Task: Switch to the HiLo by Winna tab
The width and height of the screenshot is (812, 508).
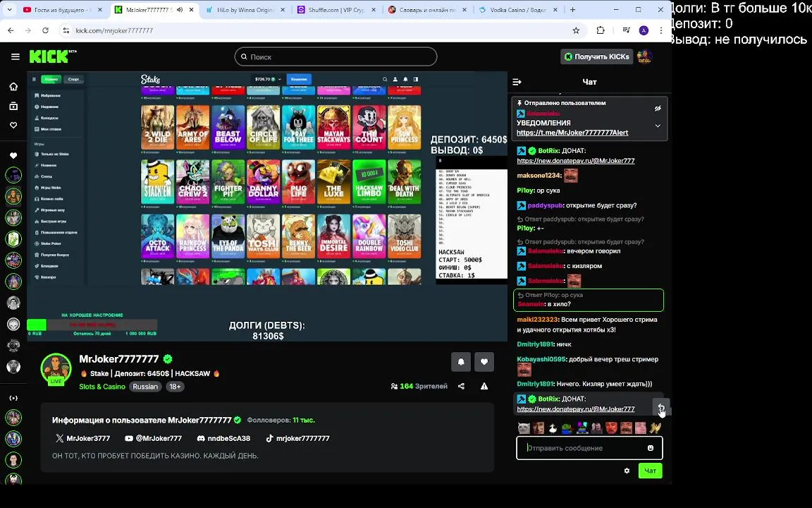Action: coord(245,9)
